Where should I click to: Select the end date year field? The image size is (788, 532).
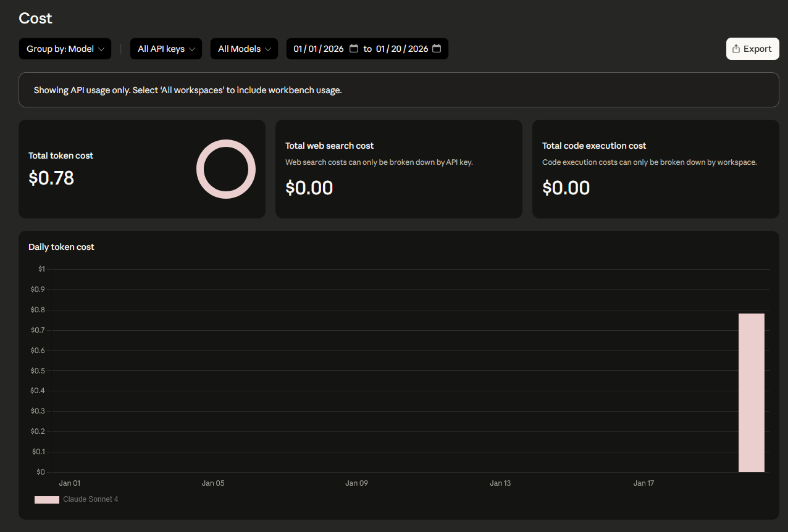tap(418, 49)
